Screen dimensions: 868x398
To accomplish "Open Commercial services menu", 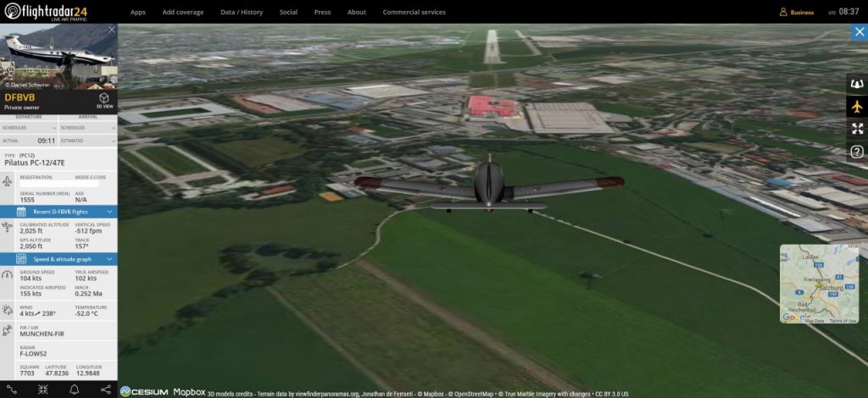I will click(414, 12).
